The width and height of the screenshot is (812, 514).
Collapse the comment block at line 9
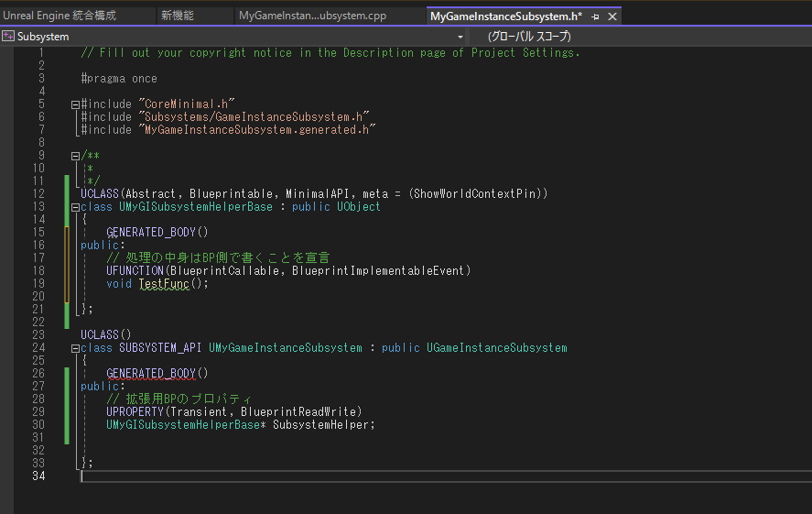click(75, 156)
